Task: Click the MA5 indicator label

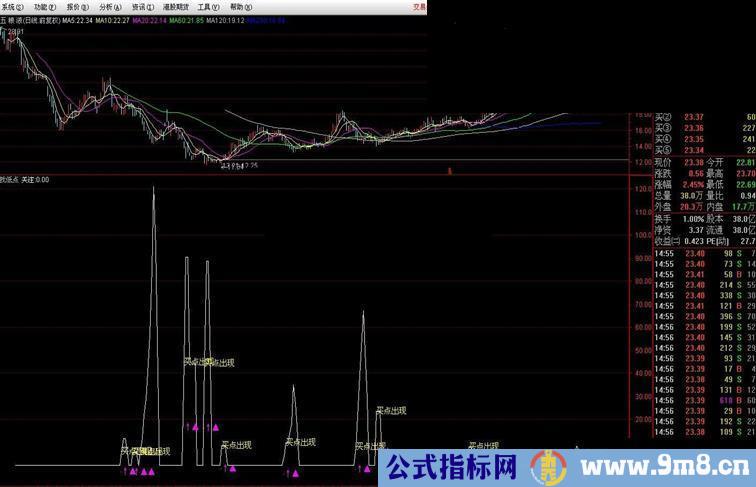Action: (78, 20)
